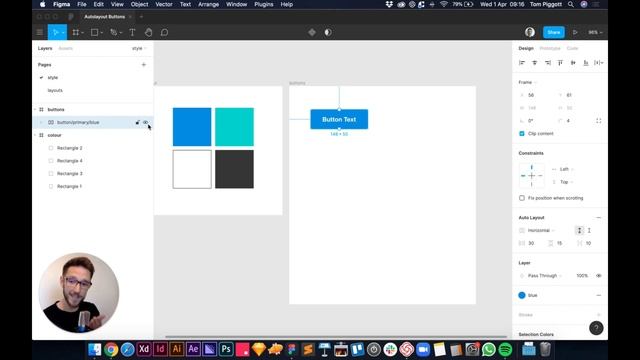Image resolution: width=640 pixels, height=360 pixels.
Task: Select the Comment tool
Action: (164, 32)
